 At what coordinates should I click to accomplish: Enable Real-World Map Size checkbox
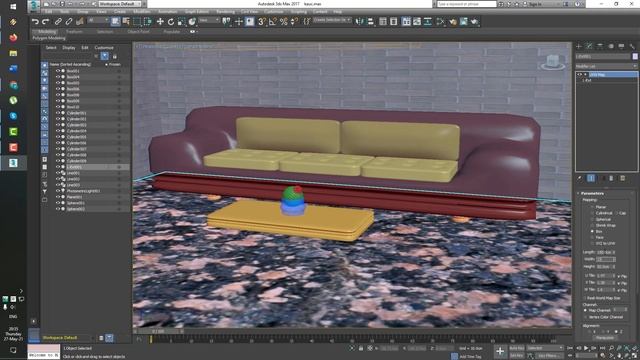click(585, 298)
